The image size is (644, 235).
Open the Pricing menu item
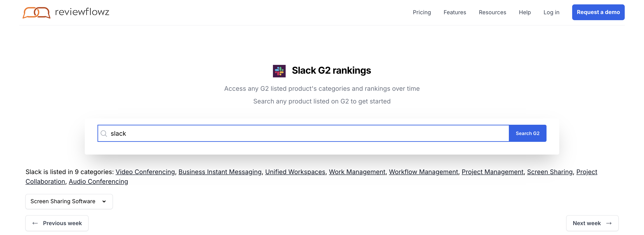point(422,12)
